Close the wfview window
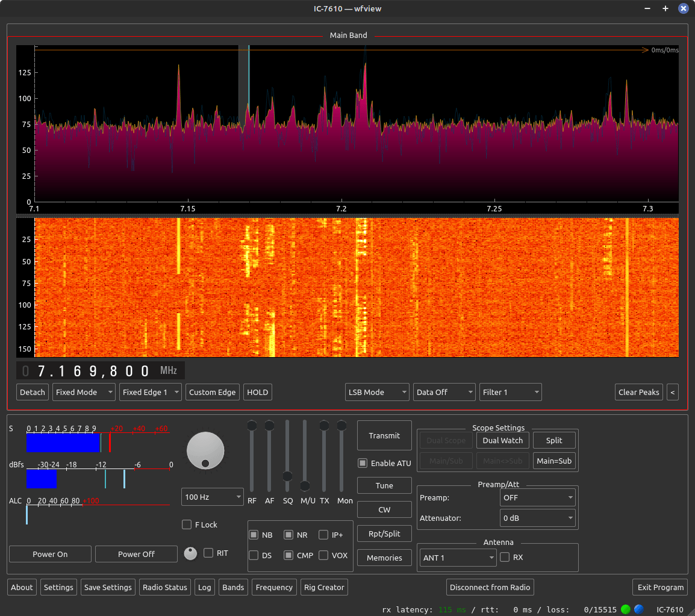This screenshot has height=616, width=695. [684, 8]
